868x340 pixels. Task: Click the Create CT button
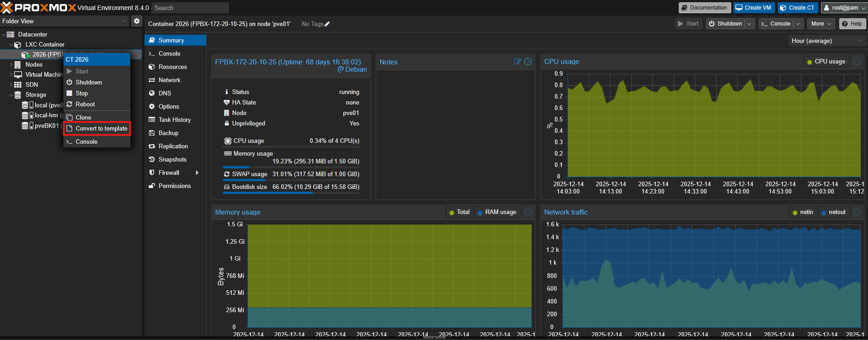point(797,8)
